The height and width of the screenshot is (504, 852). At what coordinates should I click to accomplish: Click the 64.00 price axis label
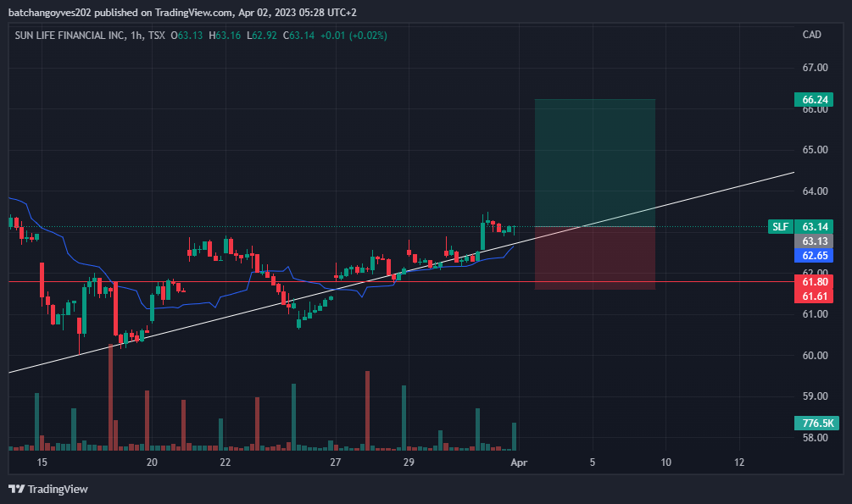[815, 191]
